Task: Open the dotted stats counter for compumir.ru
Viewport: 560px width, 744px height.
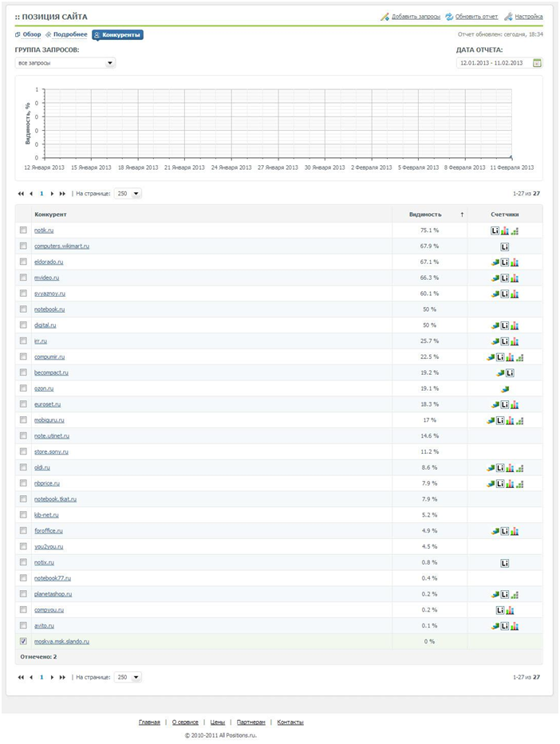Action: [519, 357]
